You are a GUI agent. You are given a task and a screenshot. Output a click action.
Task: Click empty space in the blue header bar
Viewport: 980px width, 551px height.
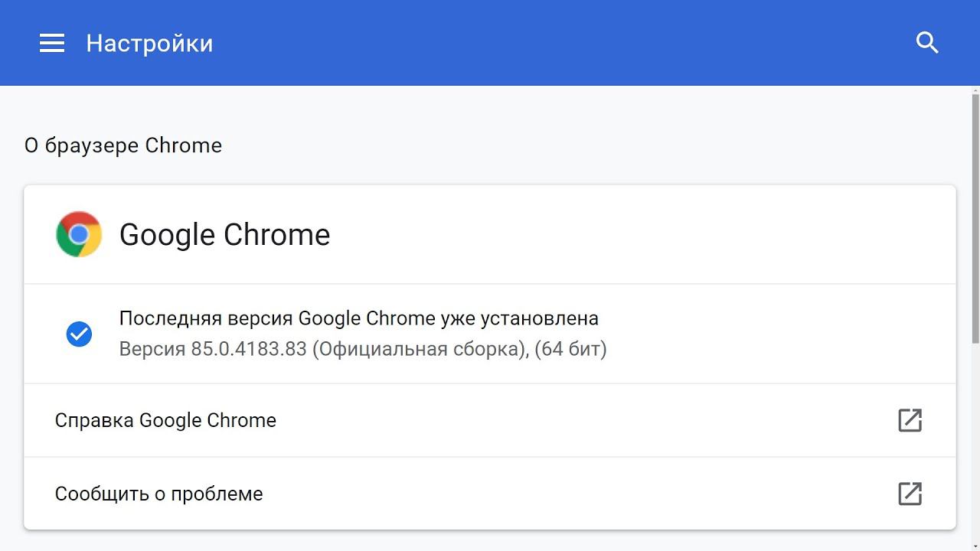(x=536, y=43)
